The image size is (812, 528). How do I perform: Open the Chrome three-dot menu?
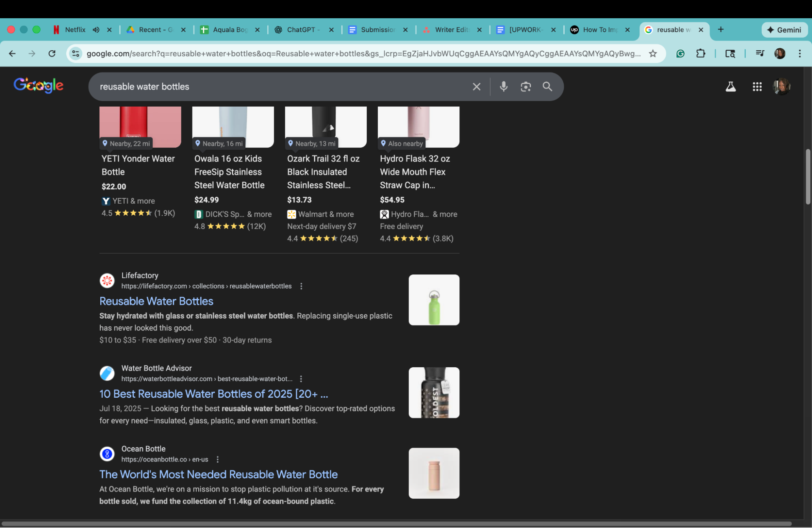coord(800,53)
